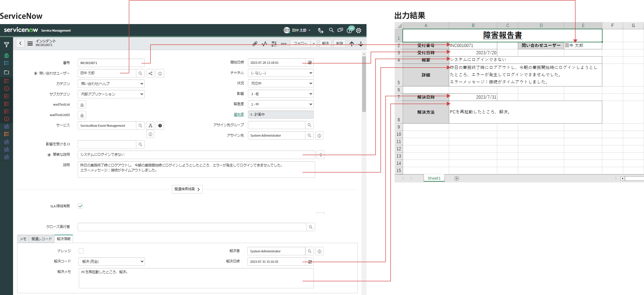This screenshot has width=644, height=295.
Task: Select column F header in Excel
Action: pyautogui.click(x=612, y=26)
